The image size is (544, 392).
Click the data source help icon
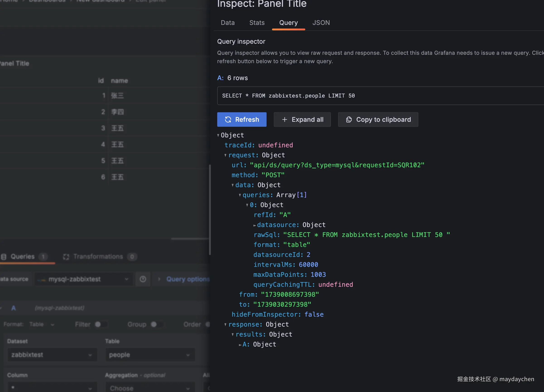coord(143,279)
